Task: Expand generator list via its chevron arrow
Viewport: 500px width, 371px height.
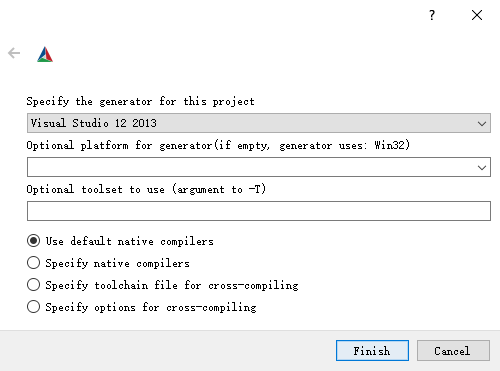Action: (482, 124)
